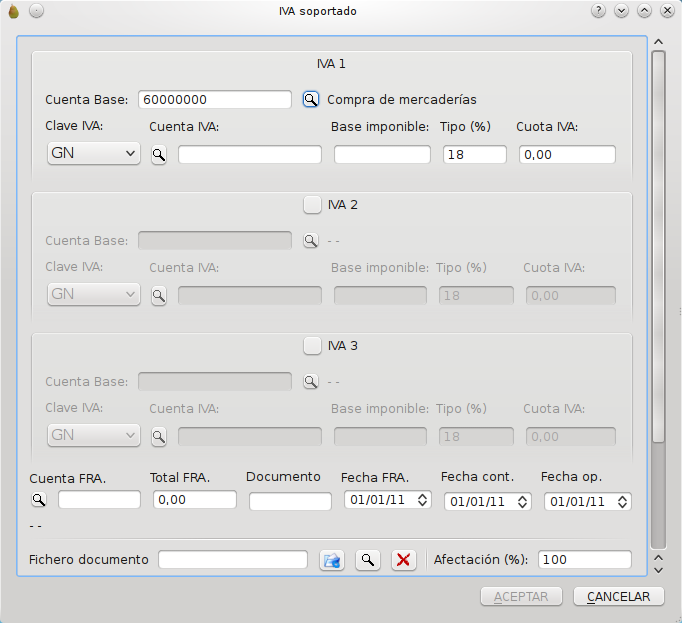Open the IVA 3 Clave IVA dropdown

click(94, 435)
